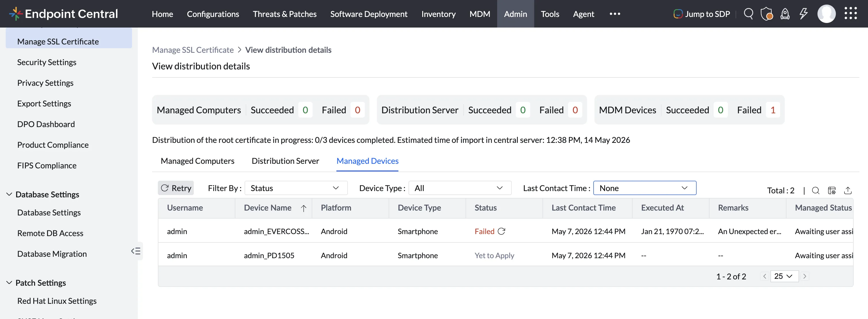Open the column chooser icon
This screenshot has height=319, width=868.
[832, 190]
